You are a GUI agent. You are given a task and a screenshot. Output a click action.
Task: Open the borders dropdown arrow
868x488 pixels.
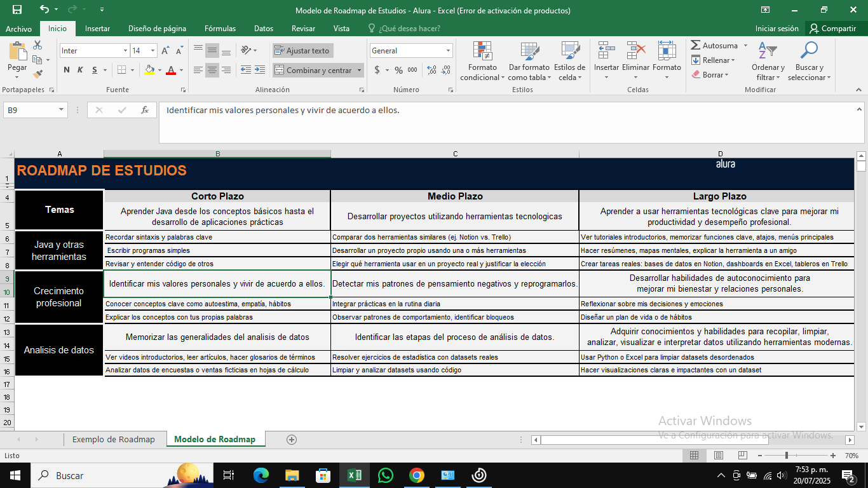pos(133,70)
